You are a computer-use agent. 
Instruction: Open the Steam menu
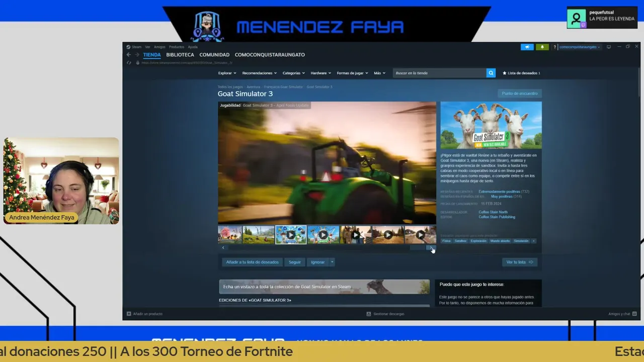(x=136, y=47)
